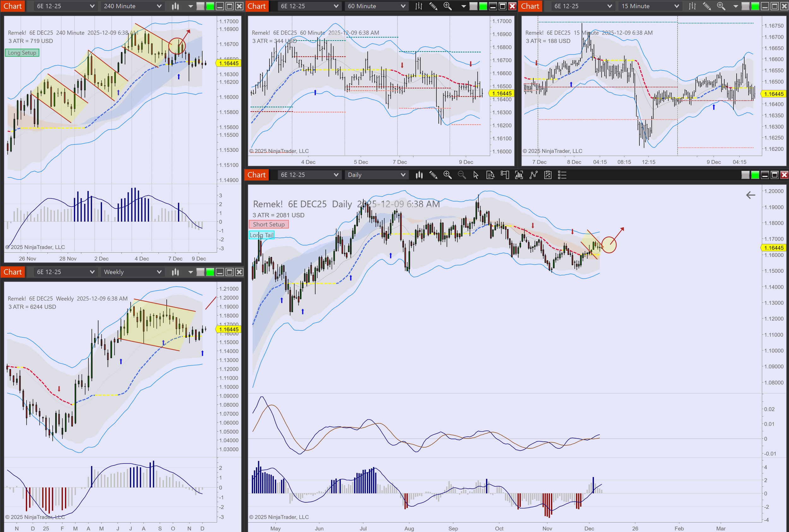Open bar type selector in Weekly chart
This screenshot has width=789, height=532.
point(175,272)
